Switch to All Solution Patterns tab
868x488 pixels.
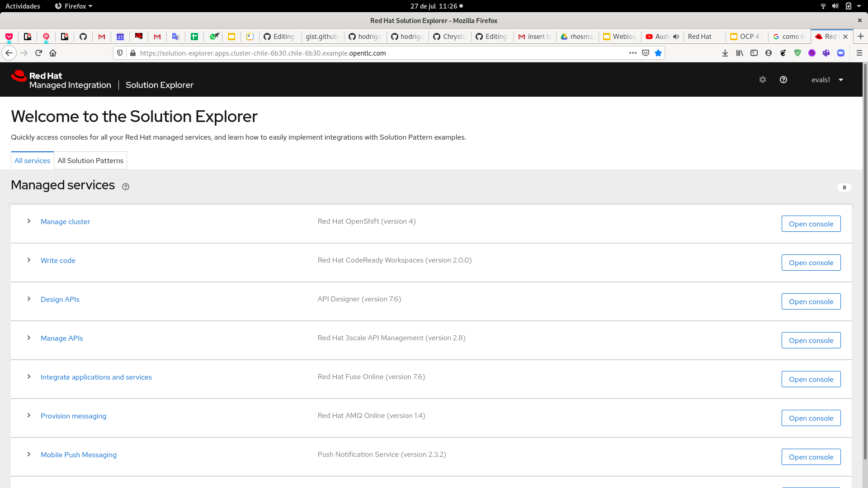pos(90,160)
